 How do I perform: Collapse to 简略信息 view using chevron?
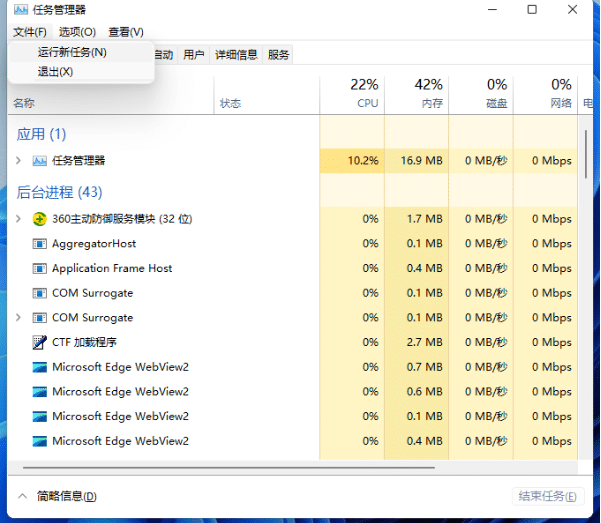pyautogui.click(x=23, y=496)
